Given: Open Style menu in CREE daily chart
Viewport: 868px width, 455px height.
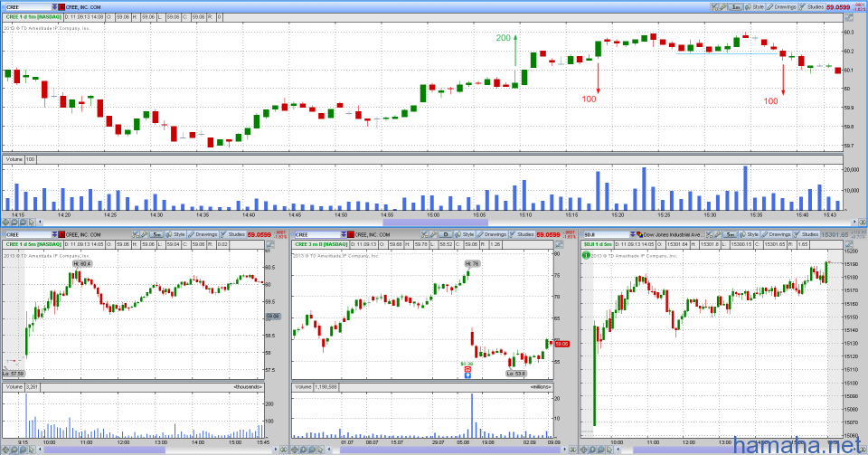Looking at the screenshot, I should click(x=465, y=234).
